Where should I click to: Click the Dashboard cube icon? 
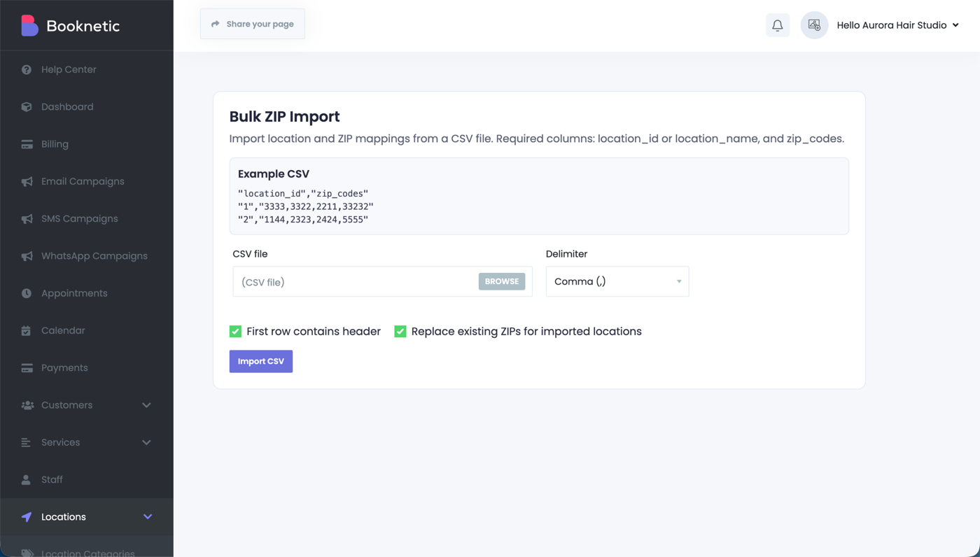(x=27, y=107)
